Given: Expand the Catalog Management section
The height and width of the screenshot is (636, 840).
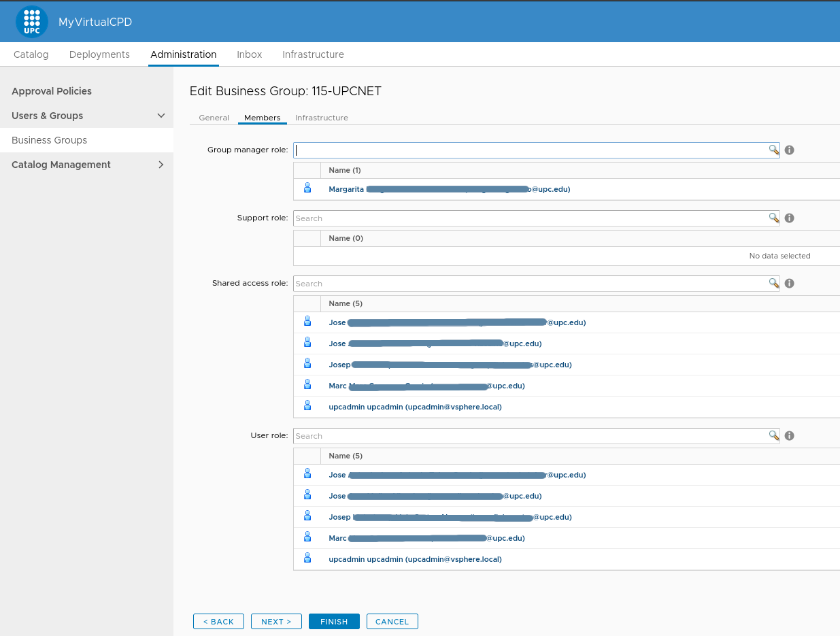Looking at the screenshot, I should coord(161,165).
